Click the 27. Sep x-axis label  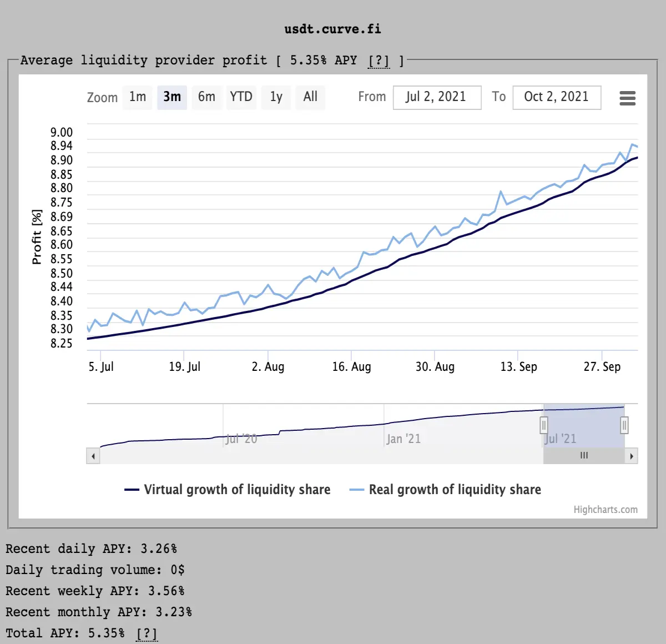[x=602, y=367]
